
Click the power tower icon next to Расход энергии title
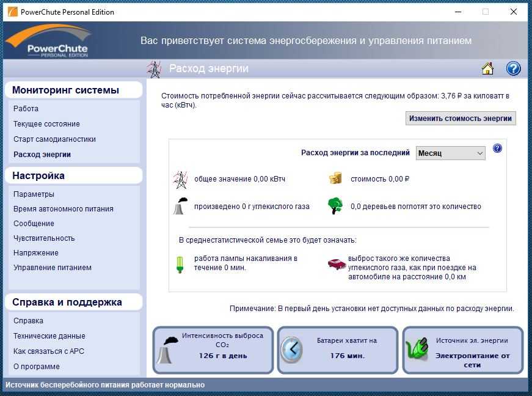[154, 69]
